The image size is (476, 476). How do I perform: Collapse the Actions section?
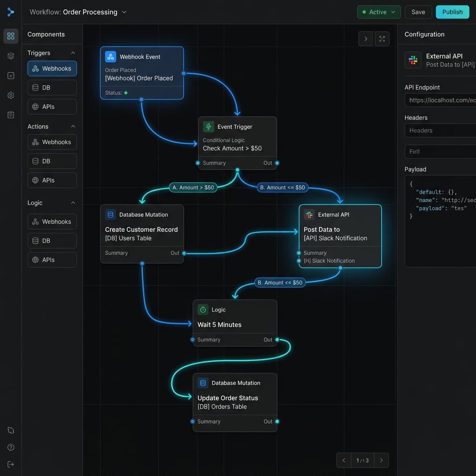73,126
